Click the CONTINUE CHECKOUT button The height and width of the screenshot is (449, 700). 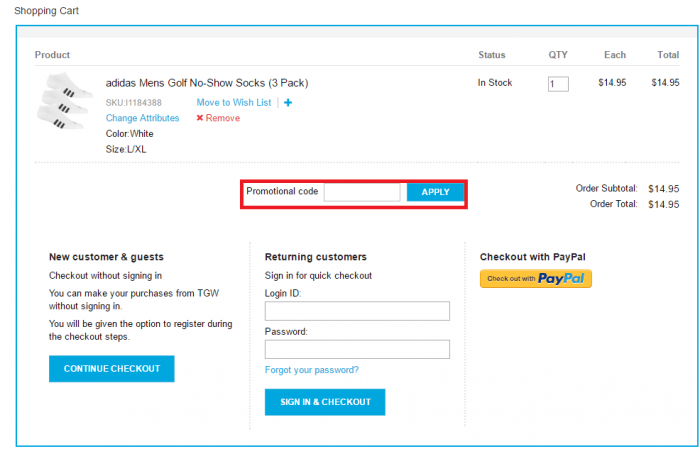(x=111, y=369)
